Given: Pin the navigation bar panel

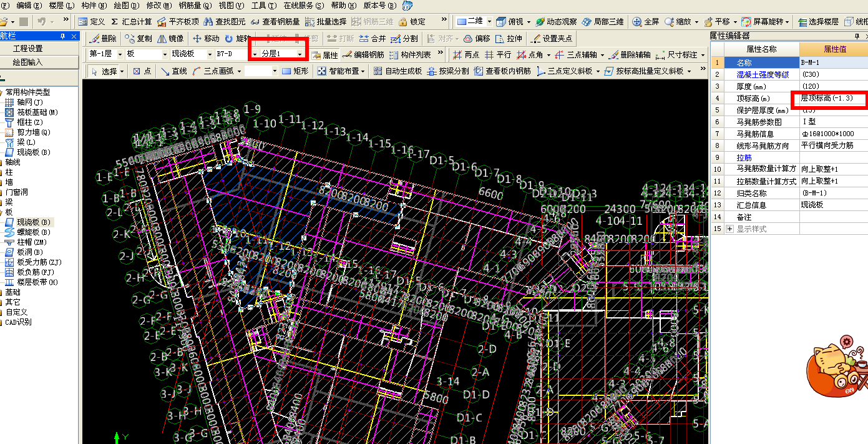Looking at the screenshot, I should coord(62,36).
